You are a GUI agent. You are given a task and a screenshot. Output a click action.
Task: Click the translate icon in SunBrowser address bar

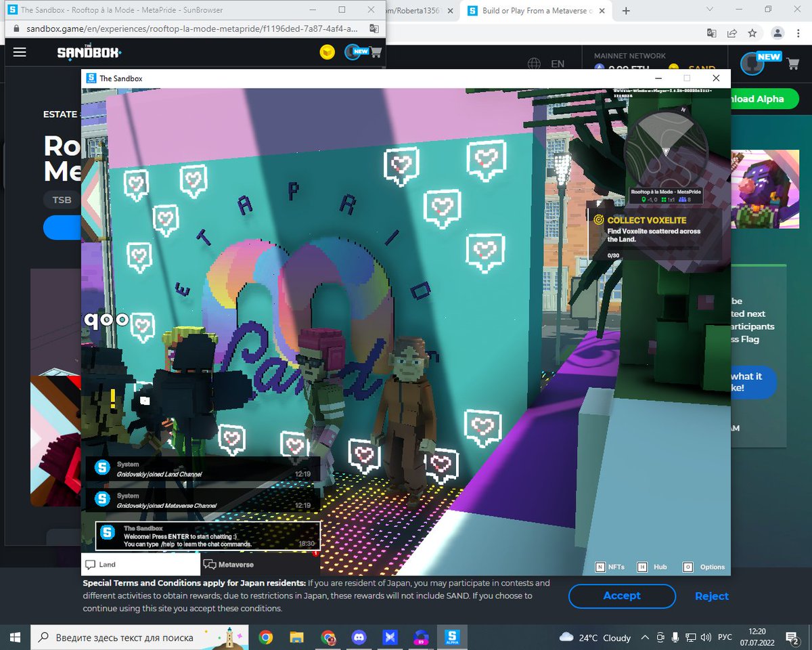point(374,29)
